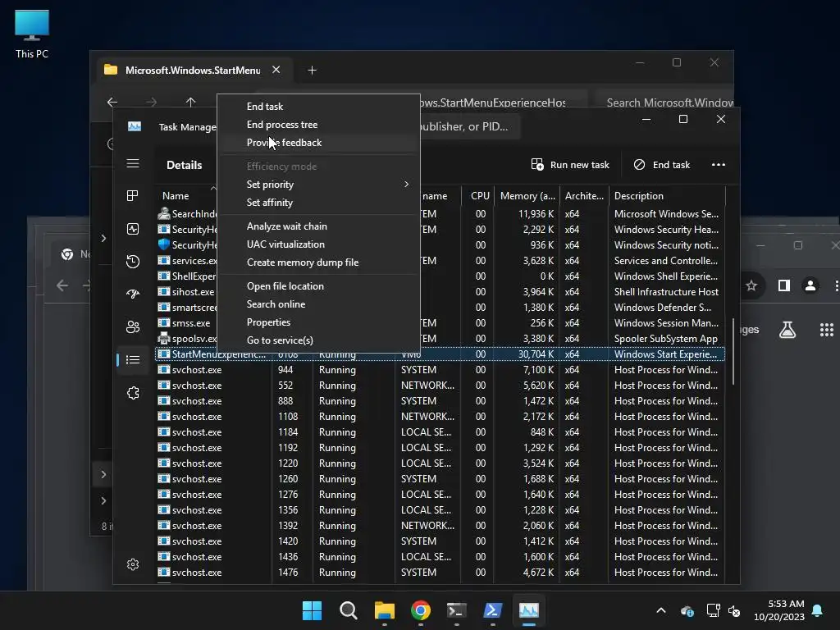The width and height of the screenshot is (840, 630).
Task: Open PowerShell icon on the taskbar
Action: (493, 610)
